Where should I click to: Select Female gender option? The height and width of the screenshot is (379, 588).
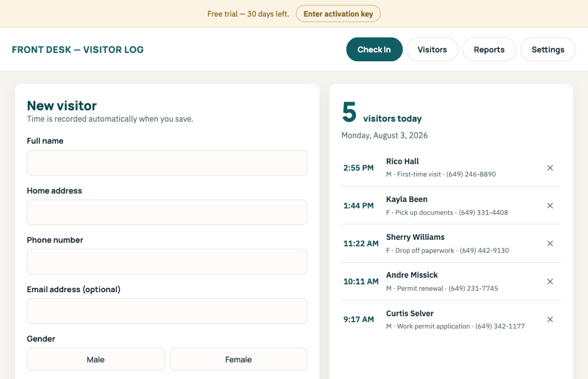point(239,359)
